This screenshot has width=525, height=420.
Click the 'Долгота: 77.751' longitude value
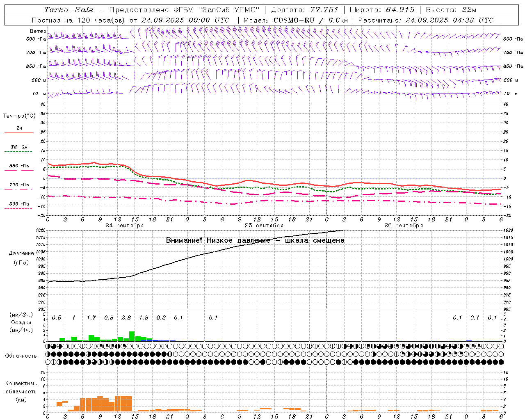point(305,10)
